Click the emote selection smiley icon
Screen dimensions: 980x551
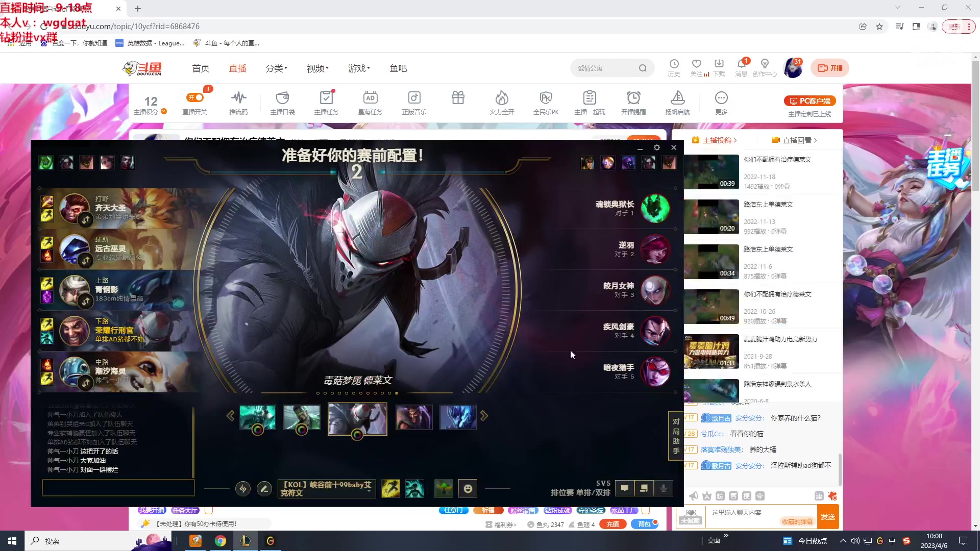(468, 489)
